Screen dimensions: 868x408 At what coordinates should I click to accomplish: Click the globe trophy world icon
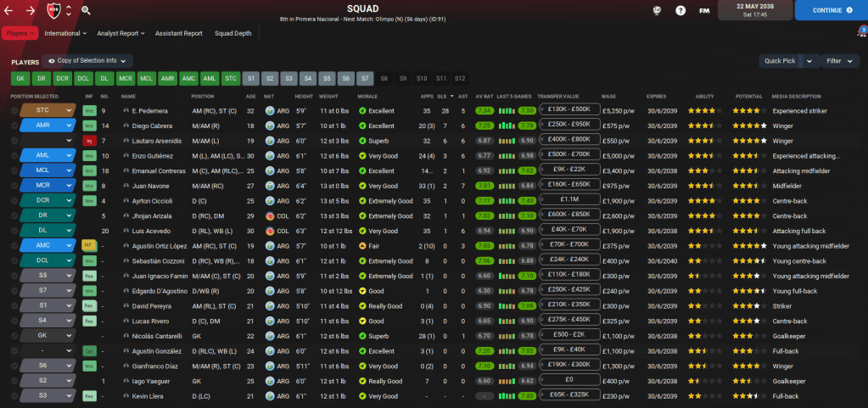click(x=657, y=10)
